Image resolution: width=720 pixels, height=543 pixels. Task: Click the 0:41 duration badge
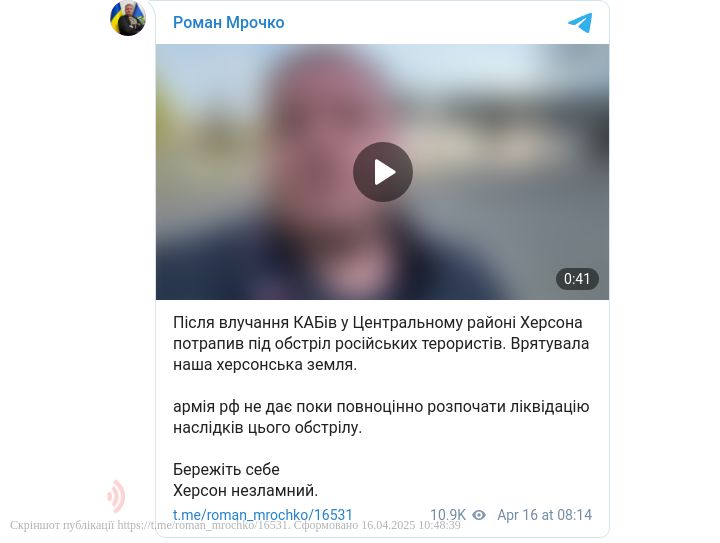tap(577, 279)
